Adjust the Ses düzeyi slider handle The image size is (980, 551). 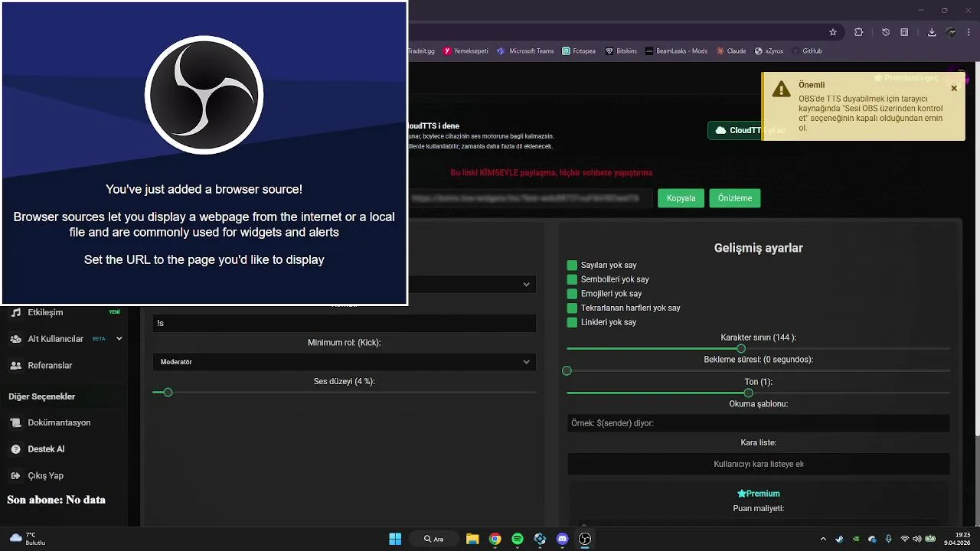tap(168, 393)
